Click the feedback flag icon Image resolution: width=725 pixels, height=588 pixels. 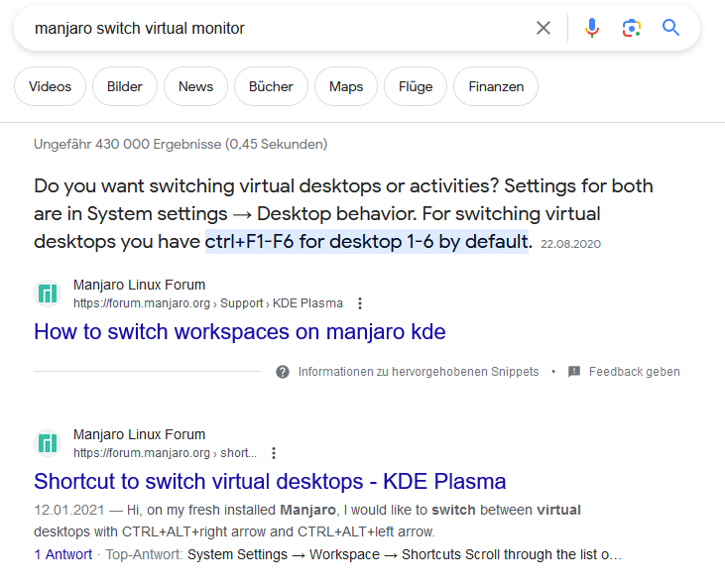click(x=574, y=372)
